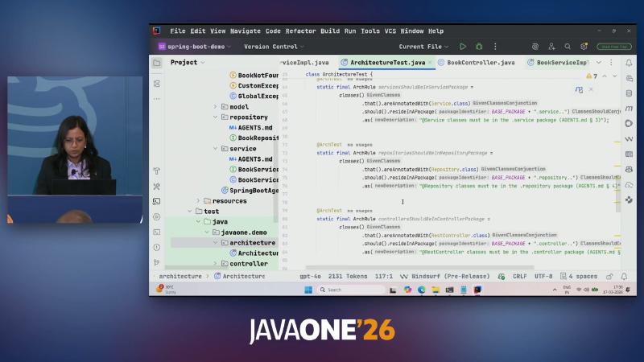Open the Search Everywhere magnifier in the toolbar

[568, 47]
